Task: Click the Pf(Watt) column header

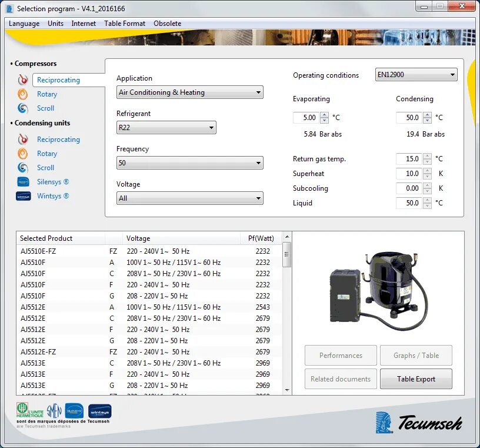Action: (x=261, y=238)
